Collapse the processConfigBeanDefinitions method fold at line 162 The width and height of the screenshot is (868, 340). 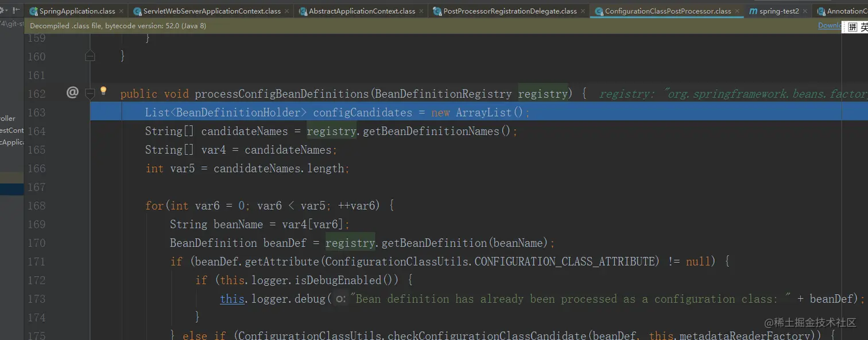(x=90, y=93)
